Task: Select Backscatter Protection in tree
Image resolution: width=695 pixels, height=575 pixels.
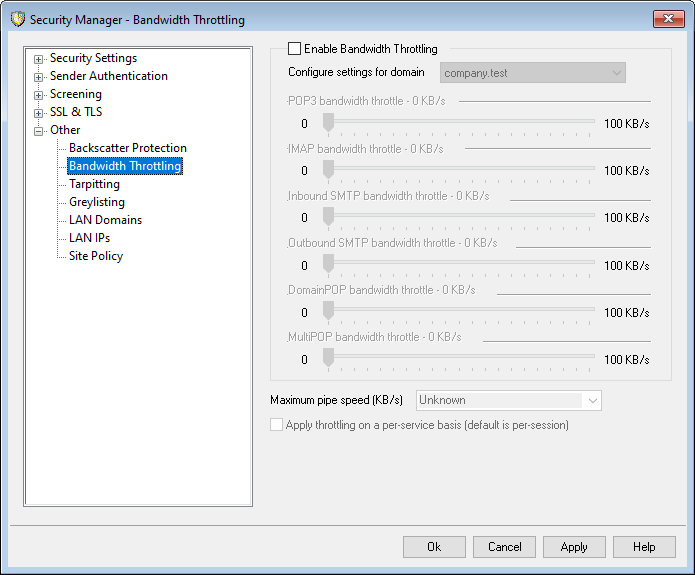Action: [x=127, y=148]
